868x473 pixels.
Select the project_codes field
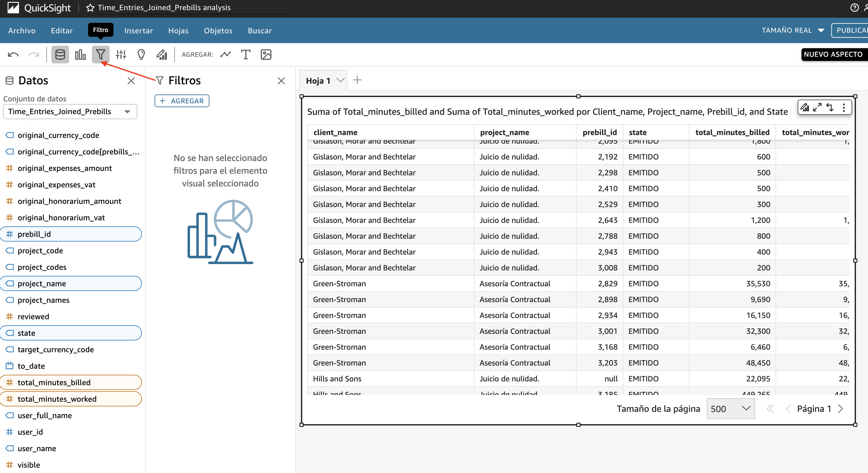pos(71,267)
